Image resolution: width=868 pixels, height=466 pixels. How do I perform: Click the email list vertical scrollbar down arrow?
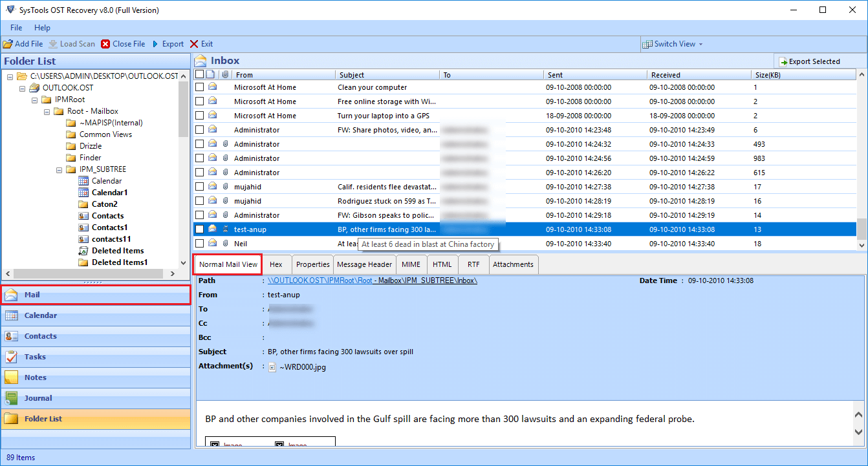pos(862,245)
